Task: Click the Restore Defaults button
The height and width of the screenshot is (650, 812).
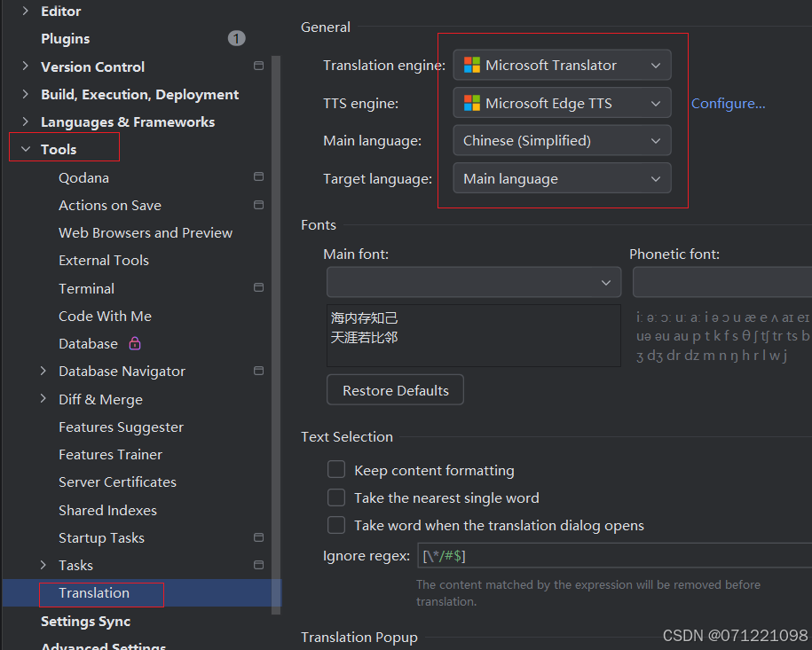Action: coord(395,389)
